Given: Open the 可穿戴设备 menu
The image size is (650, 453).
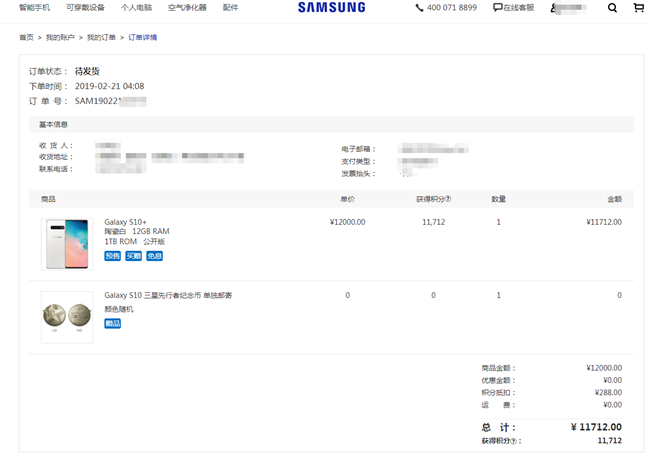Looking at the screenshot, I should pos(85,7).
